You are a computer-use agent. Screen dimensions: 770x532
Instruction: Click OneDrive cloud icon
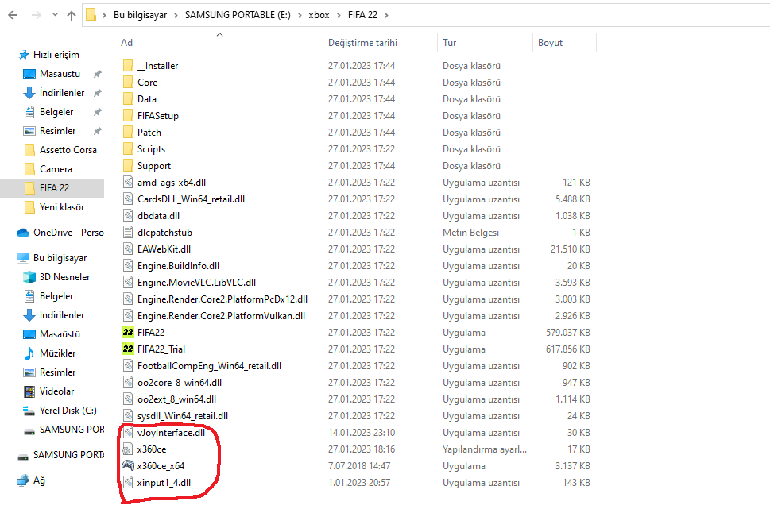click(23, 233)
